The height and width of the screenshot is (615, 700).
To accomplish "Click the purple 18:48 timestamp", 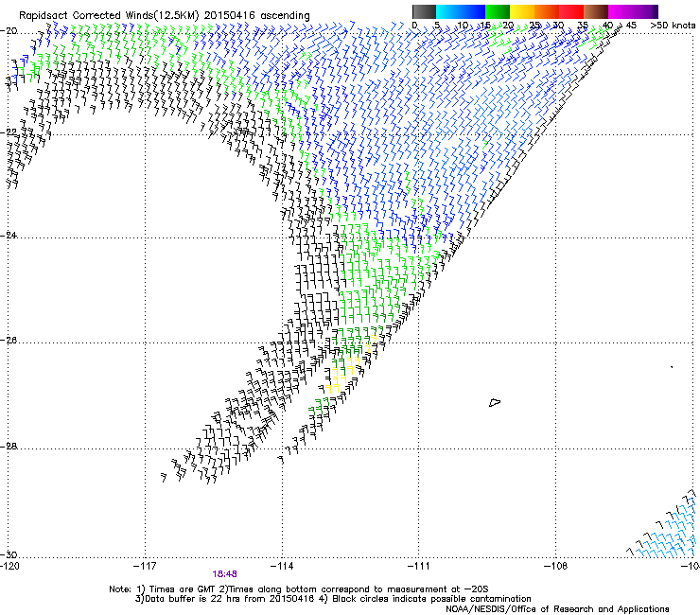I will coord(224,574).
